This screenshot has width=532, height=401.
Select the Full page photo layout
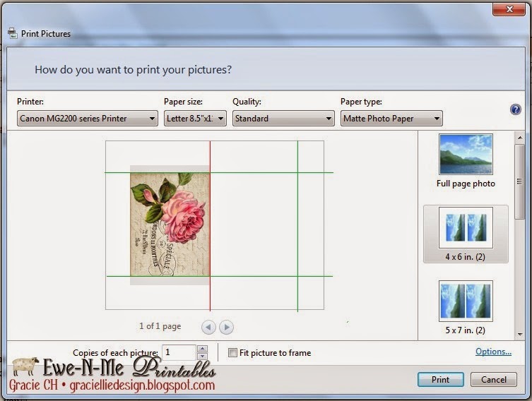pos(466,161)
